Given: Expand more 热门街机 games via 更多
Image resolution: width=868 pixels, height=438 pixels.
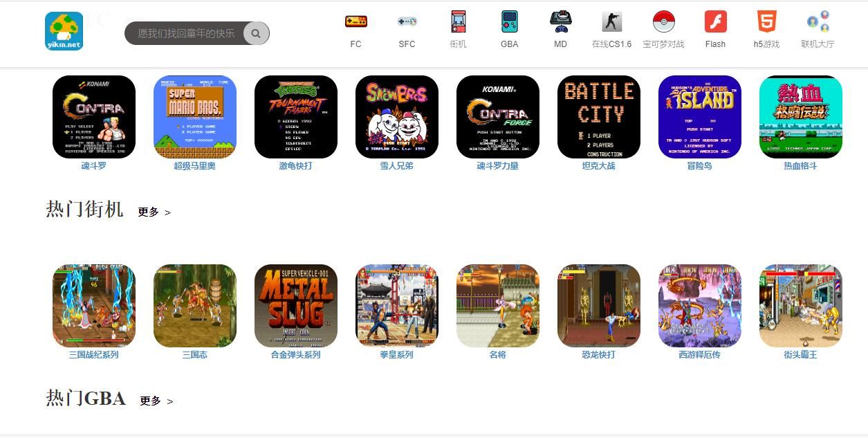Looking at the screenshot, I should coord(154,212).
